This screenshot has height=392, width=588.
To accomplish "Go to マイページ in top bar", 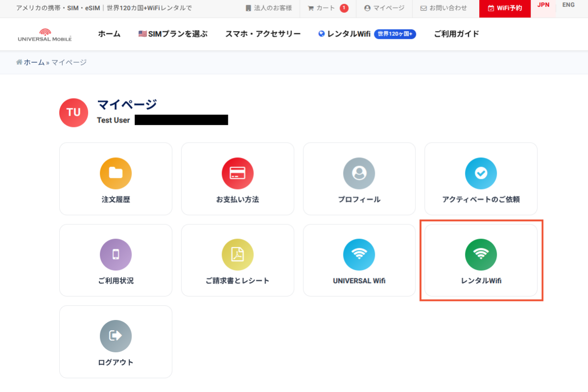I will 384,8.
